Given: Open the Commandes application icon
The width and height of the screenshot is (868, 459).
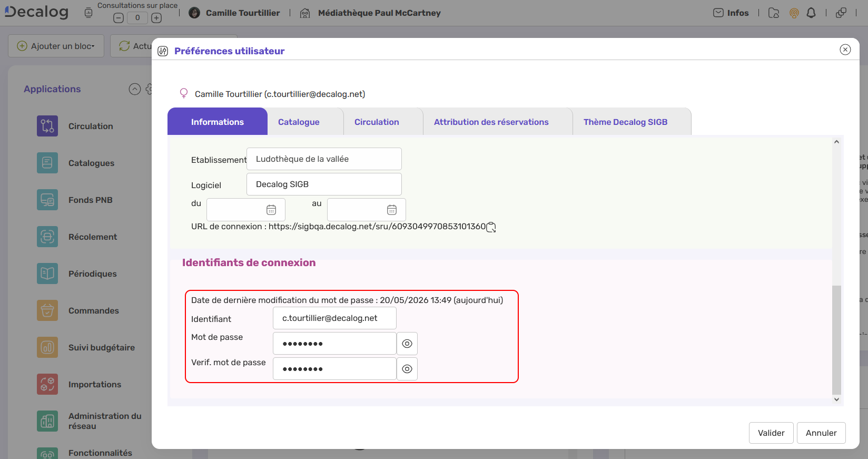Looking at the screenshot, I should pos(47,310).
